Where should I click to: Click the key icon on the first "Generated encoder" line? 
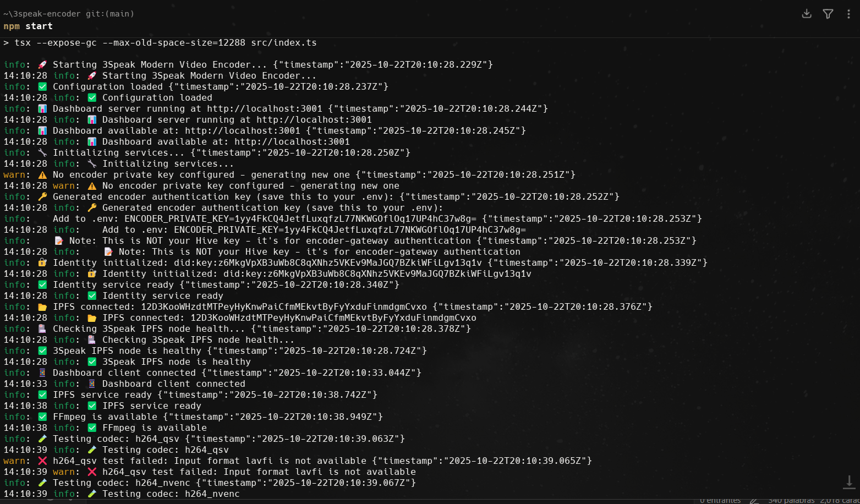pyautogui.click(x=42, y=197)
